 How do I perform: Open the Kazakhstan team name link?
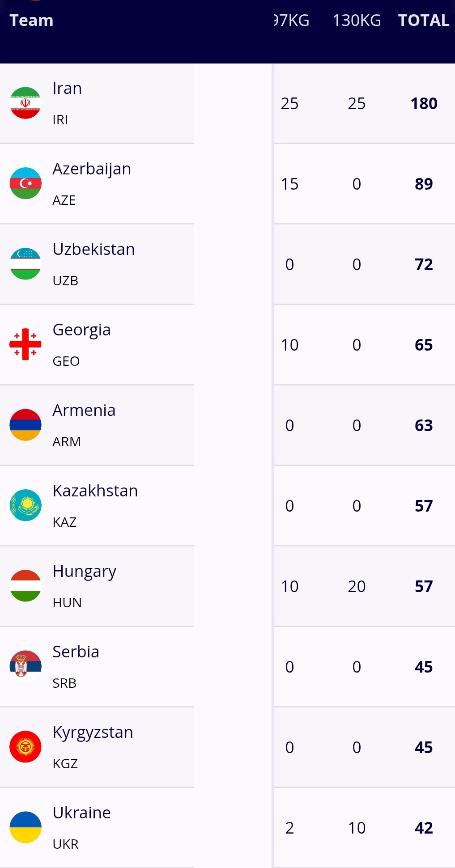(95, 491)
